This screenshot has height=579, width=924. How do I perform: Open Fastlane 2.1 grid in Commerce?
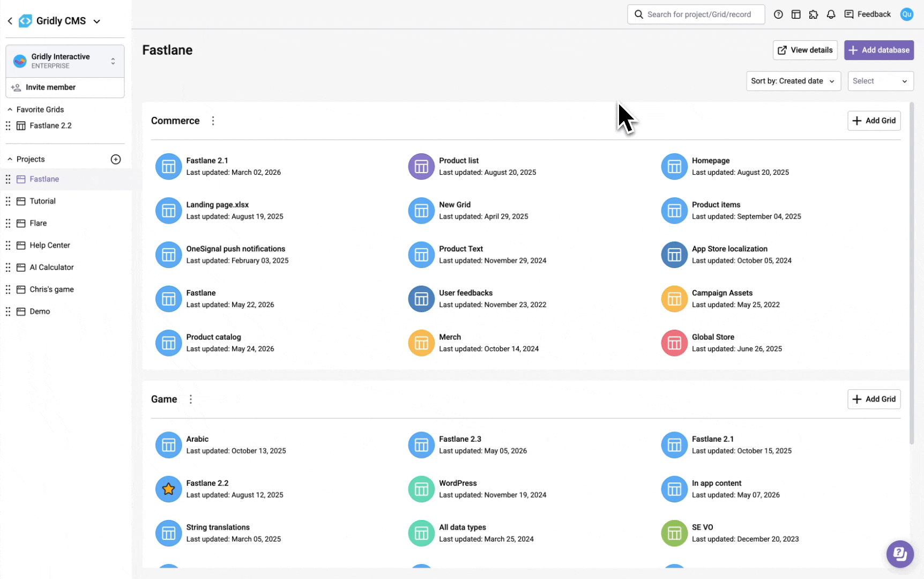207,160
